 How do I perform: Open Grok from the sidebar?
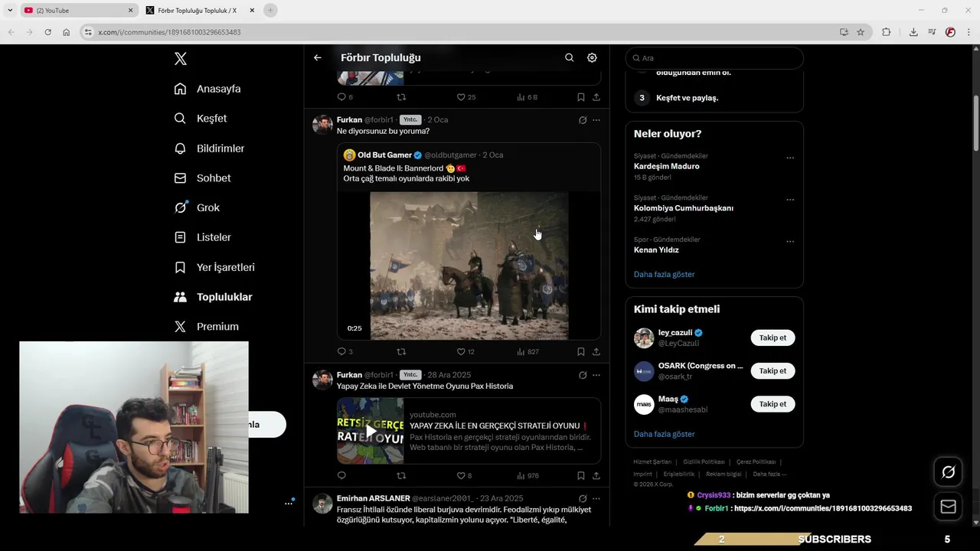(x=197, y=207)
